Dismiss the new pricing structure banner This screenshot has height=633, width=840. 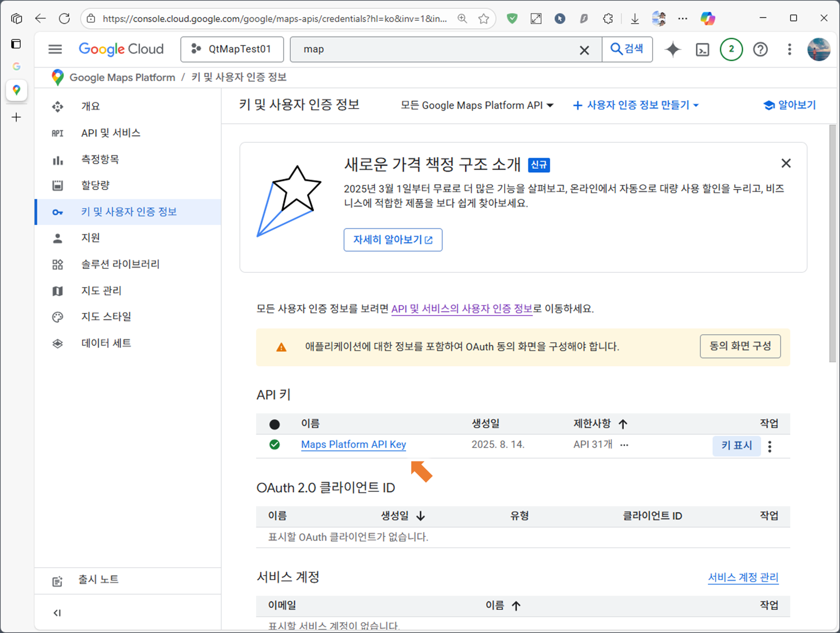click(786, 163)
